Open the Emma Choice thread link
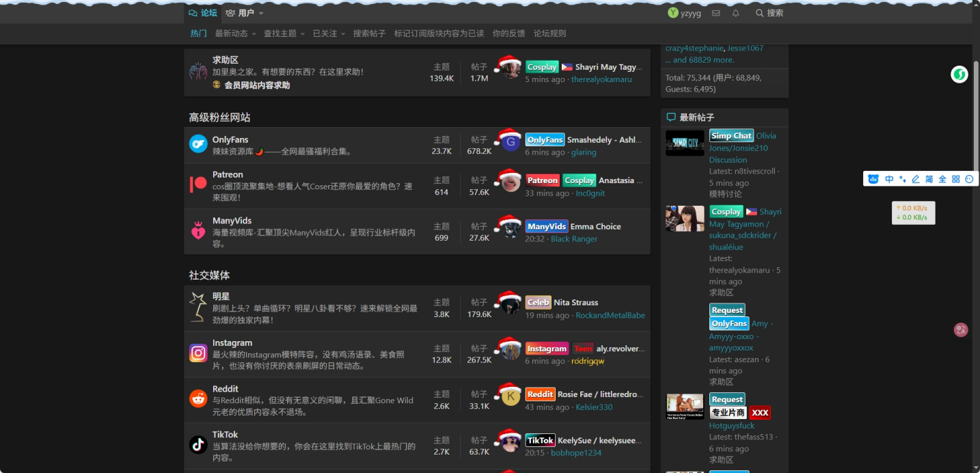Image resolution: width=980 pixels, height=473 pixels. click(596, 226)
